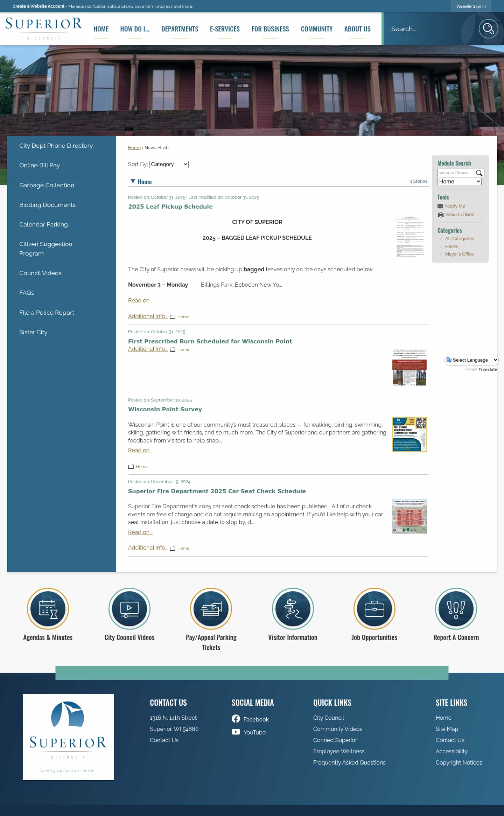Open the DEPARTMENTS menu
This screenshot has width=504, height=816.
[x=180, y=29]
